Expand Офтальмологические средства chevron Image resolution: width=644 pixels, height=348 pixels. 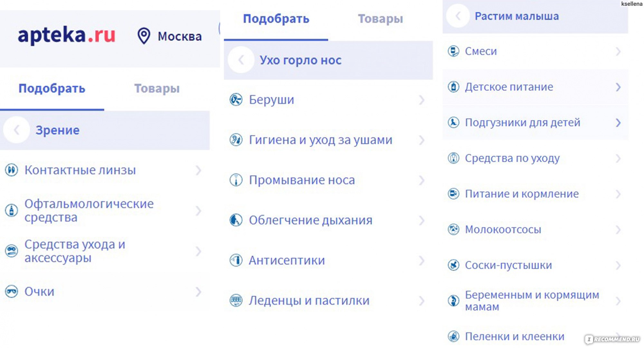tap(198, 211)
